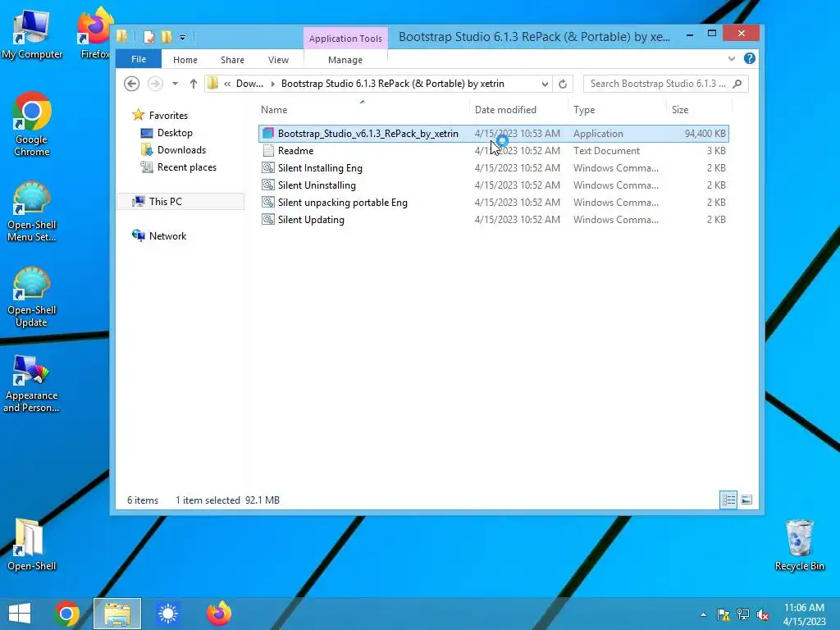Screen dimensions: 840x630
Task: Switch to the Home ribbon tab
Action: point(185,60)
